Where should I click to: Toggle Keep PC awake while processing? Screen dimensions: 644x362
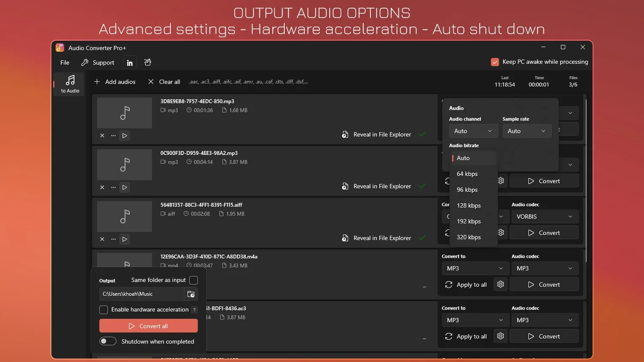495,62
